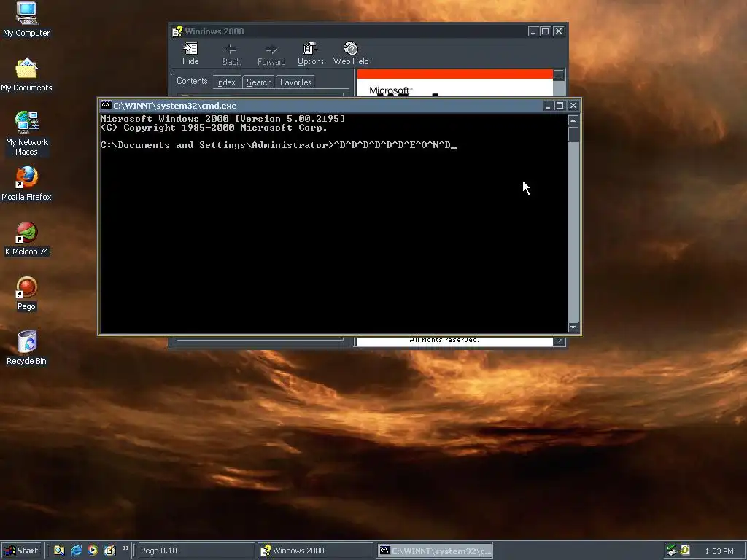
Task: Open My Documents folder icon
Action: (26, 74)
